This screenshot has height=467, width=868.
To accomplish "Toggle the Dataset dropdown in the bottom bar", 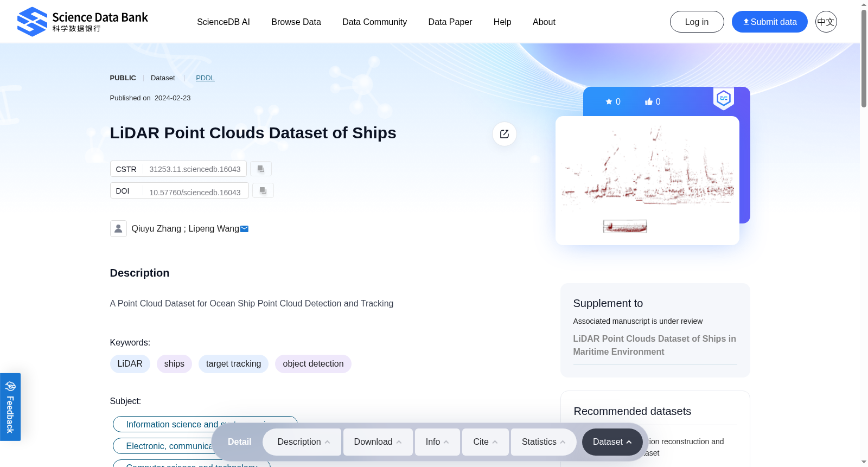I will pyautogui.click(x=612, y=442).
